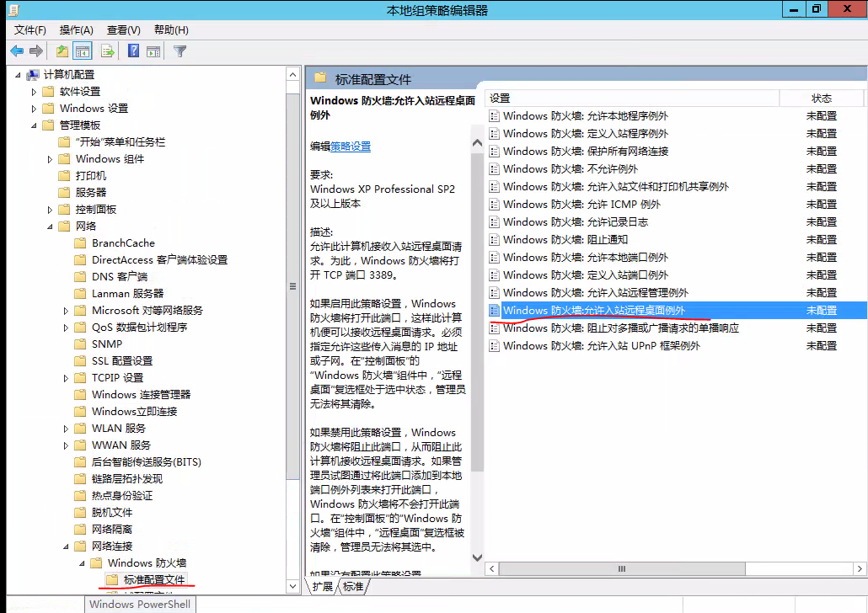Toggle the Show/Hide console tree icon
The width and height of the screenshot is (868, 613).
(x=83, y=51)
